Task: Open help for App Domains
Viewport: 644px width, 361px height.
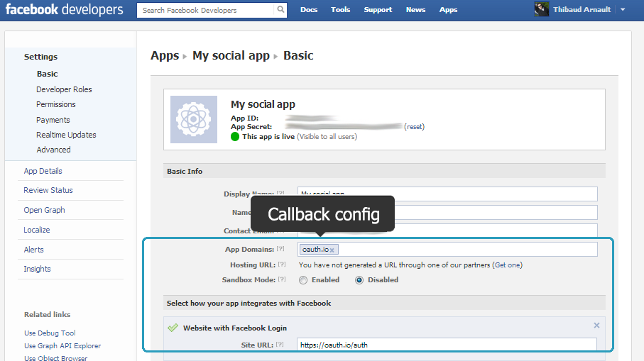Action: pyautogui.click(x=280, y=249)
